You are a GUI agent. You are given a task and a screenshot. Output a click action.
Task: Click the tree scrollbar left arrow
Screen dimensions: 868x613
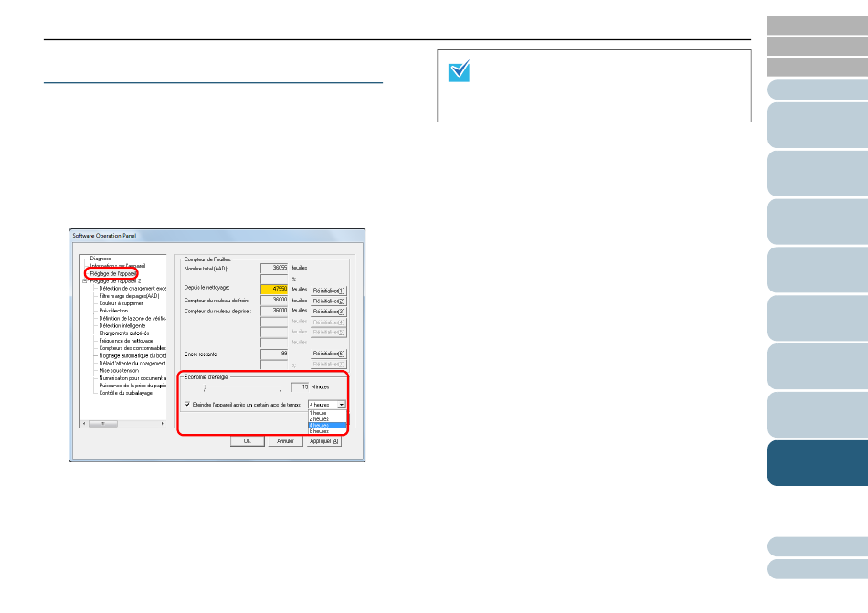(x=84, y=424)
